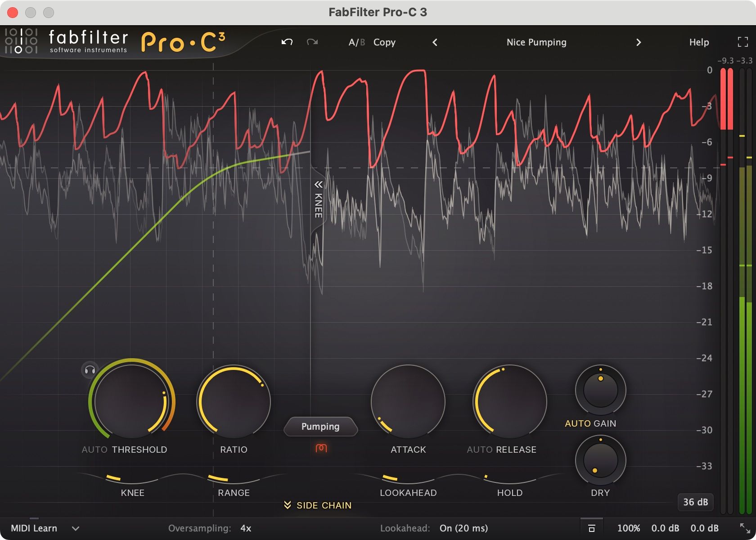
Task: Toggle Auto mode next to Threshold
Action: (x=94, y=449)
